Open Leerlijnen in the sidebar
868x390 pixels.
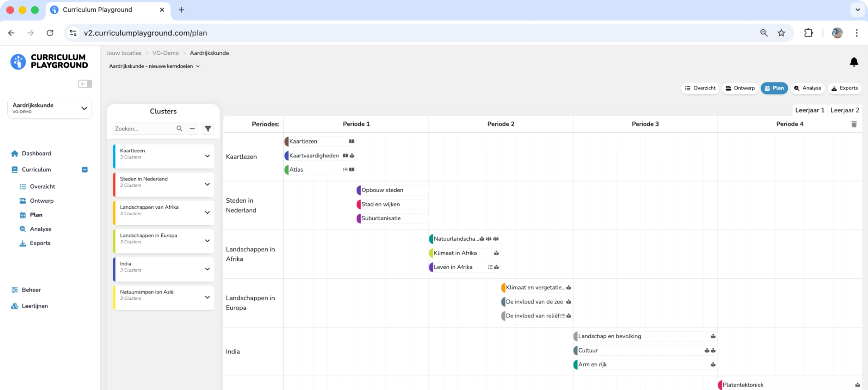pyautogui.click(x=35, y=306)
